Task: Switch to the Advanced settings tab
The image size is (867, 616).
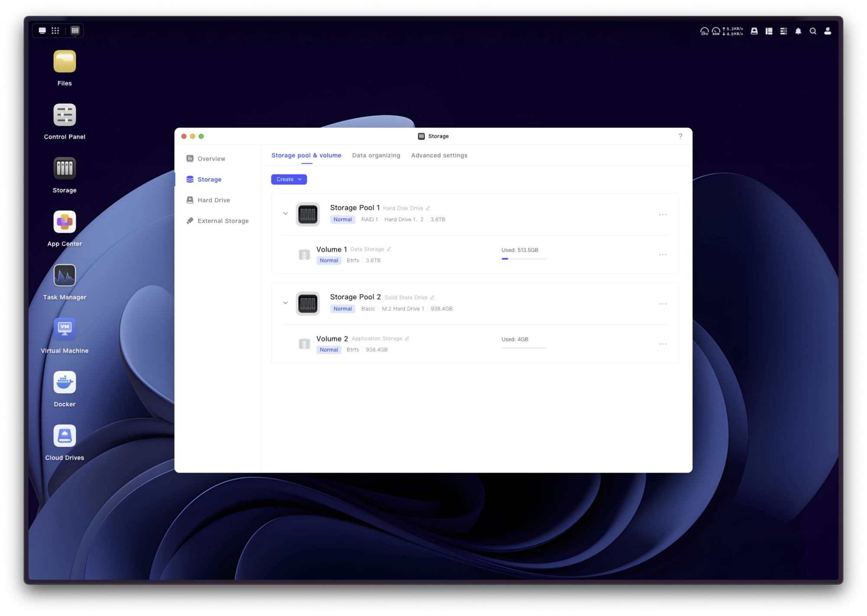Action: coord(439,155)
